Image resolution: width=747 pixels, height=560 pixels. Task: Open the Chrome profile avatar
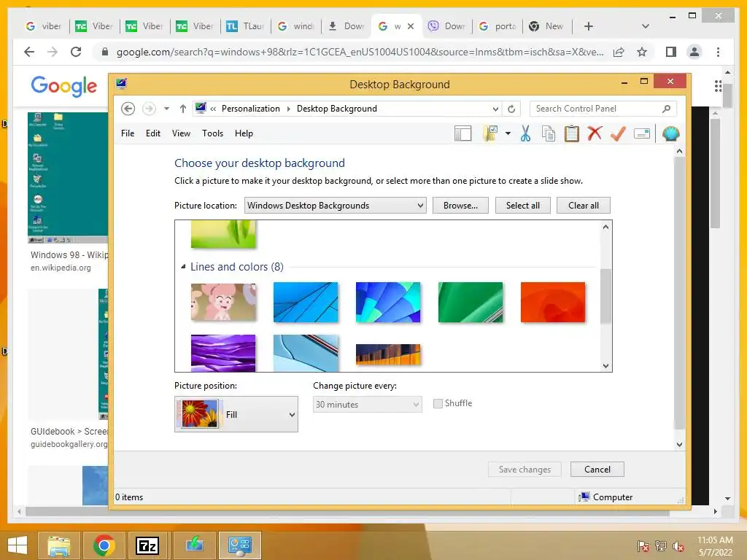pos(694,52)
